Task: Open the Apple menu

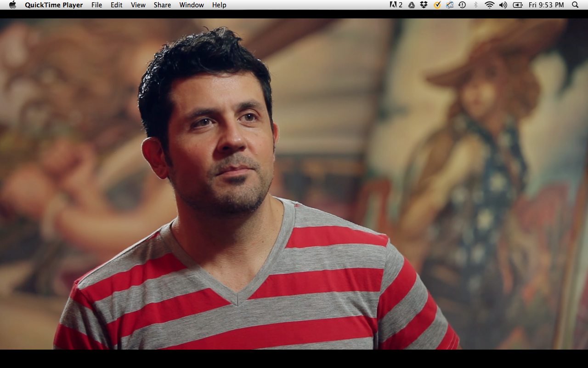Action: [12, 5]
